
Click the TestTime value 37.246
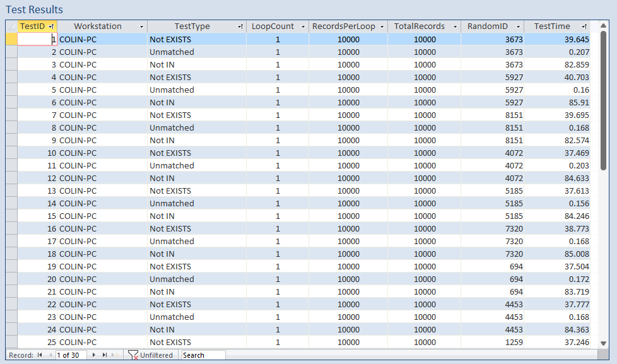point(577,343)
